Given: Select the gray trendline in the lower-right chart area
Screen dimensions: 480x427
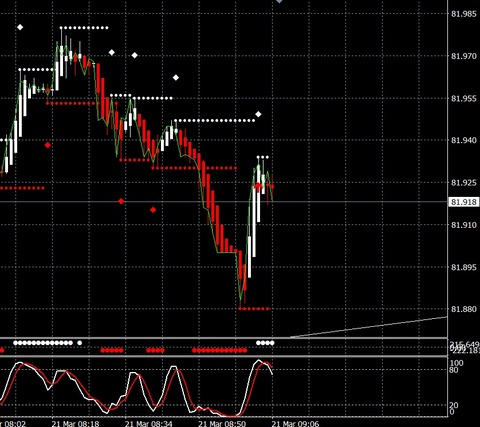Looking at the screenshot, I should point(368,327).
